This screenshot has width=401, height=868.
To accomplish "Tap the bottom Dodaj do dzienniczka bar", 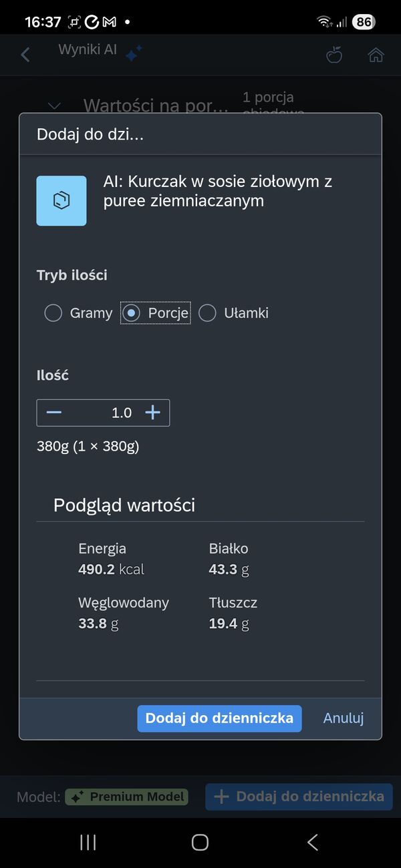I will tap(299, 797).
